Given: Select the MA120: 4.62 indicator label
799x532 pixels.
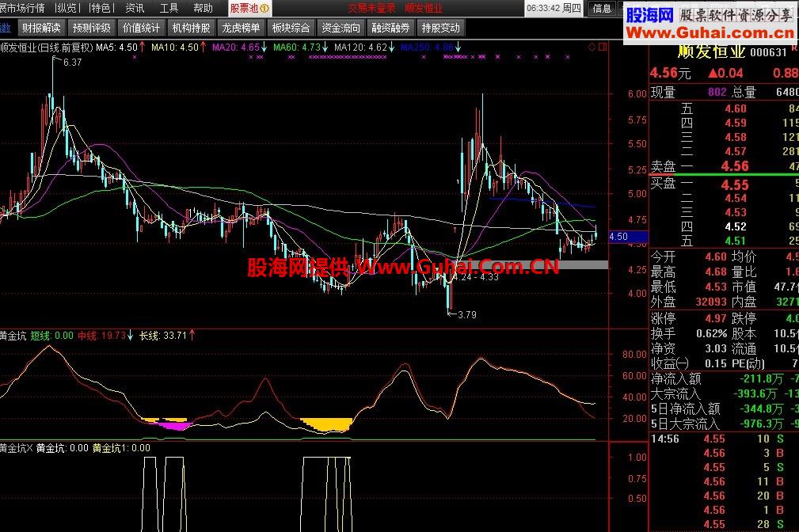Looking at the screenshot, I should coord(364,47).
